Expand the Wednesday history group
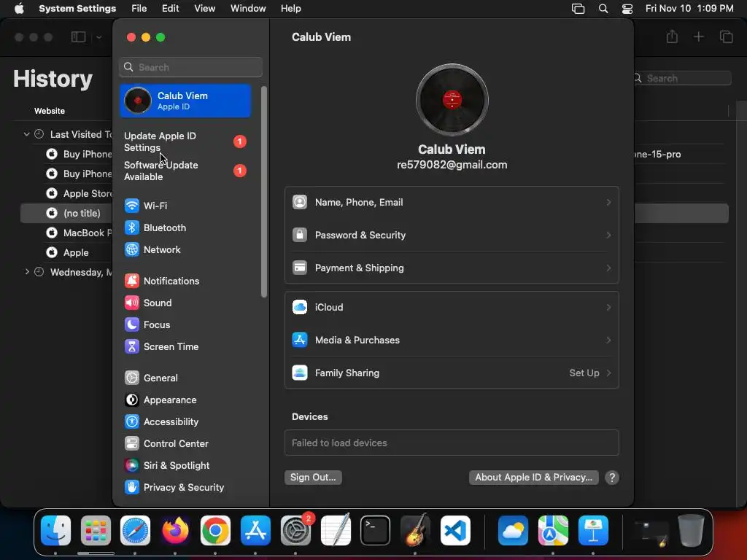 (x=27, y=272)
